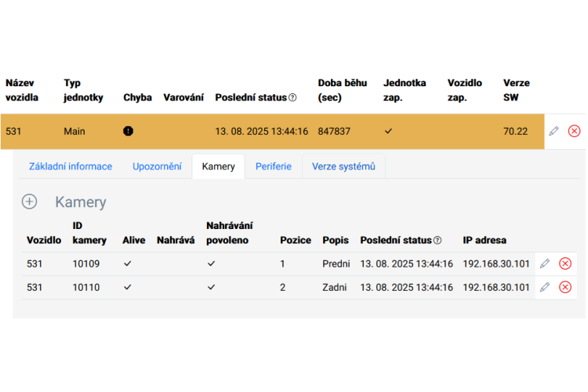Screen dimensions: 588x392
Task: Click IP address of camera 10110
Action: [x=495, y=288]
